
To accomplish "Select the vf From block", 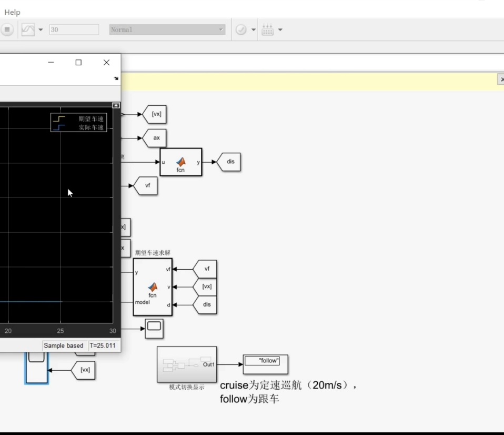I will pos(205,269).
